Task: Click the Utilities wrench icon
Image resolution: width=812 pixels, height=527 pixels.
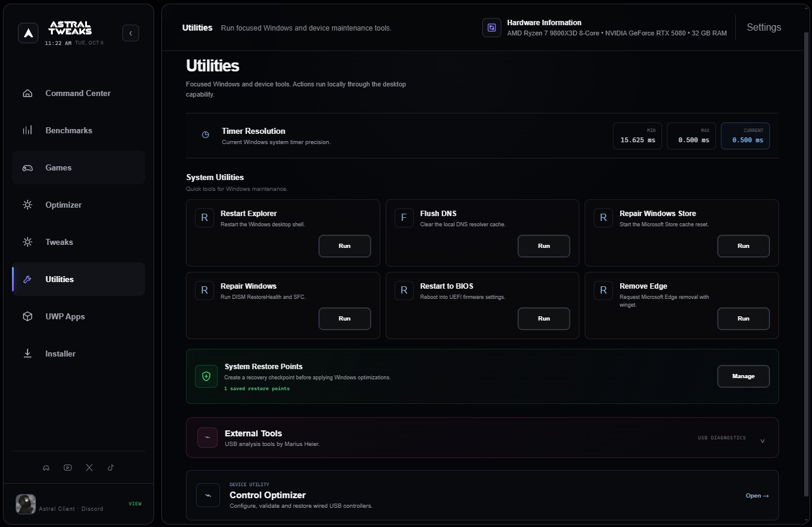Action: (28, 279)
